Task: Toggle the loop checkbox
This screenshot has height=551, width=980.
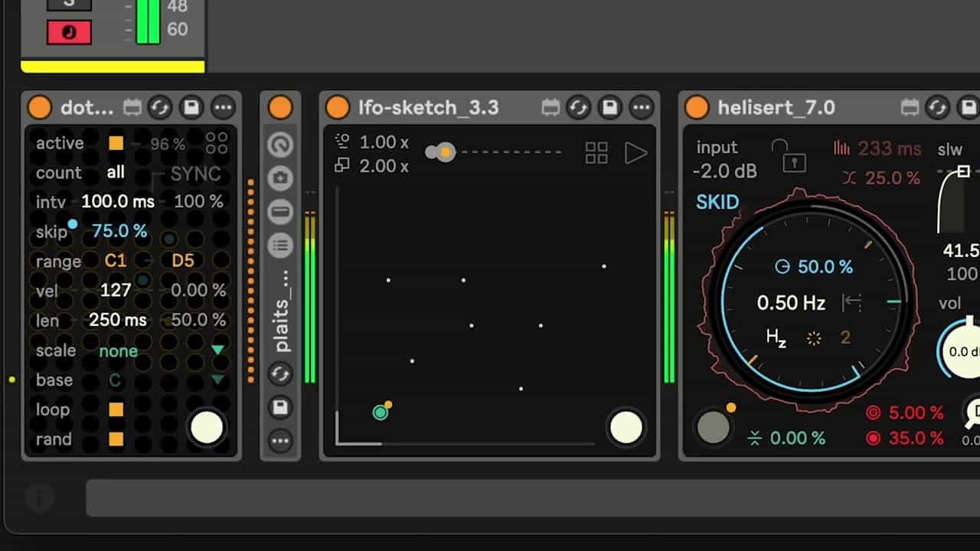Action: [116, 409]
